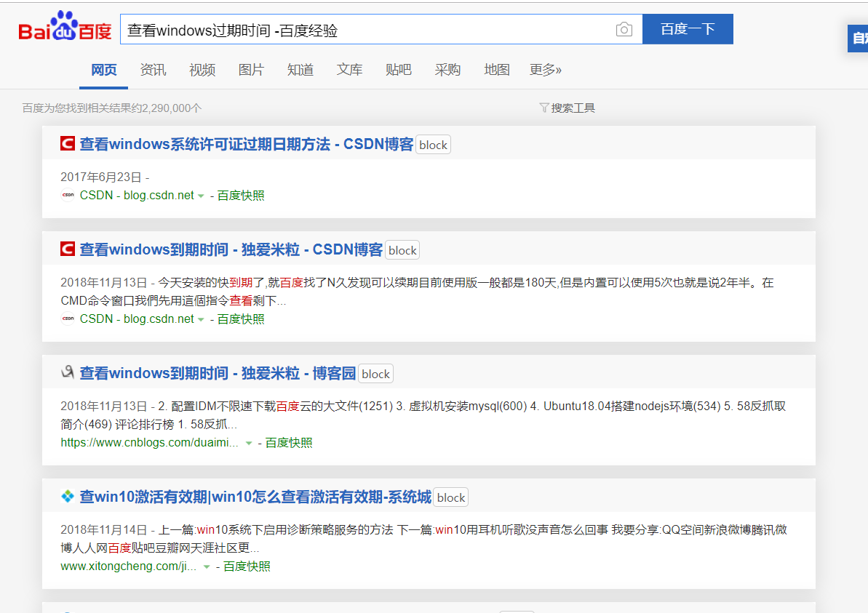Expand arrow after cnblogs.com URL
Viewport: 868px width, 613px height.
point(249,443)
